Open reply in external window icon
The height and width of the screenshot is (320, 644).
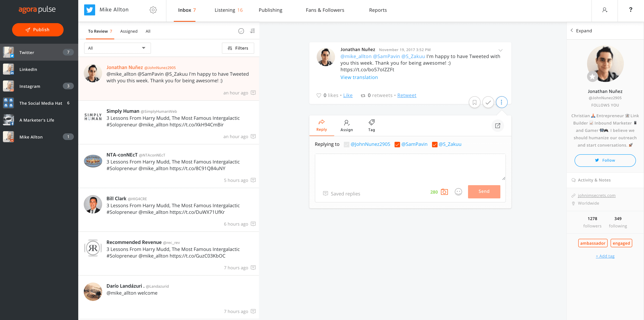[x=497, y=125]
